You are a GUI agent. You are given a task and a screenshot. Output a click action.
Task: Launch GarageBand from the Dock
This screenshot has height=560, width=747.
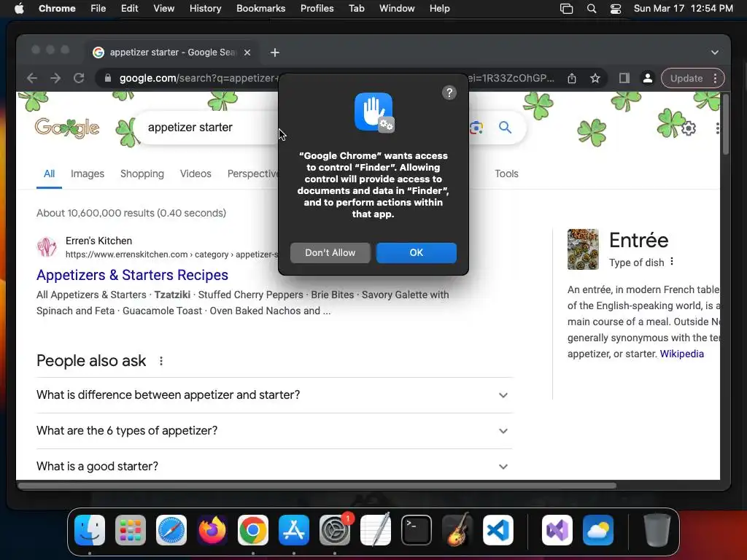tap(457, 530)
